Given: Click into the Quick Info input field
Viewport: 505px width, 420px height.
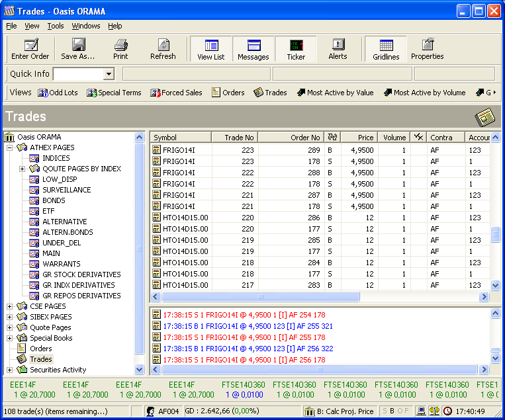Looking at the screenshot, I should (79, 74).
